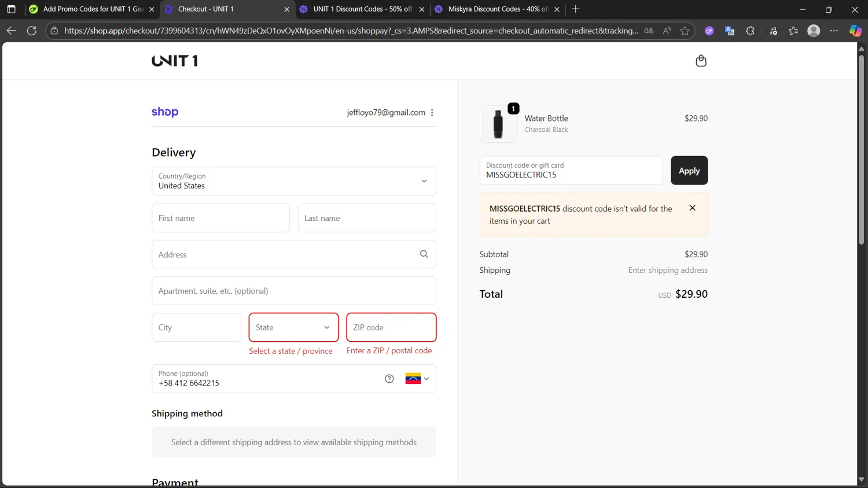
Task: Click the browser URL address bar
Action: click(351, 31)
